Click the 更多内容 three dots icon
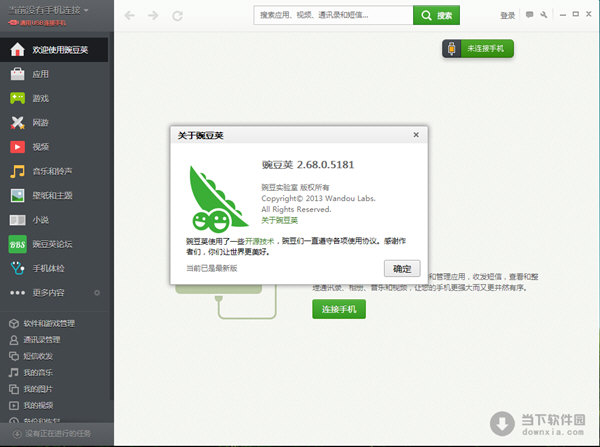 click(x=17, y=293)
